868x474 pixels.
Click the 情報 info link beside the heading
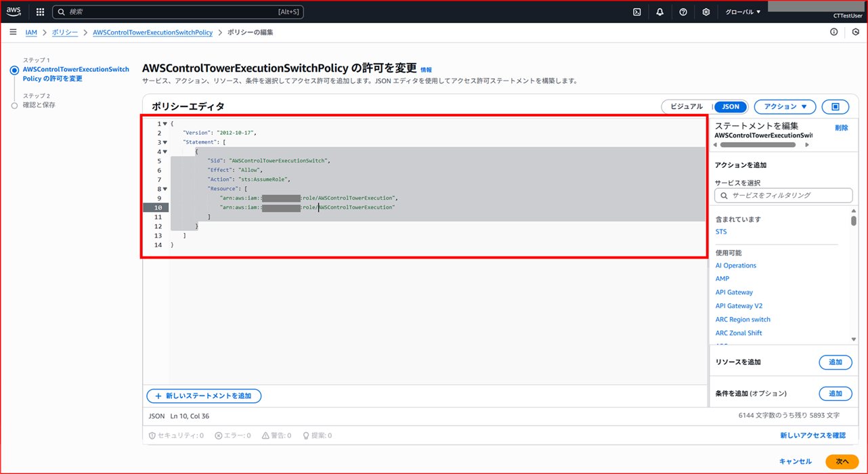(x=427, y=69)
